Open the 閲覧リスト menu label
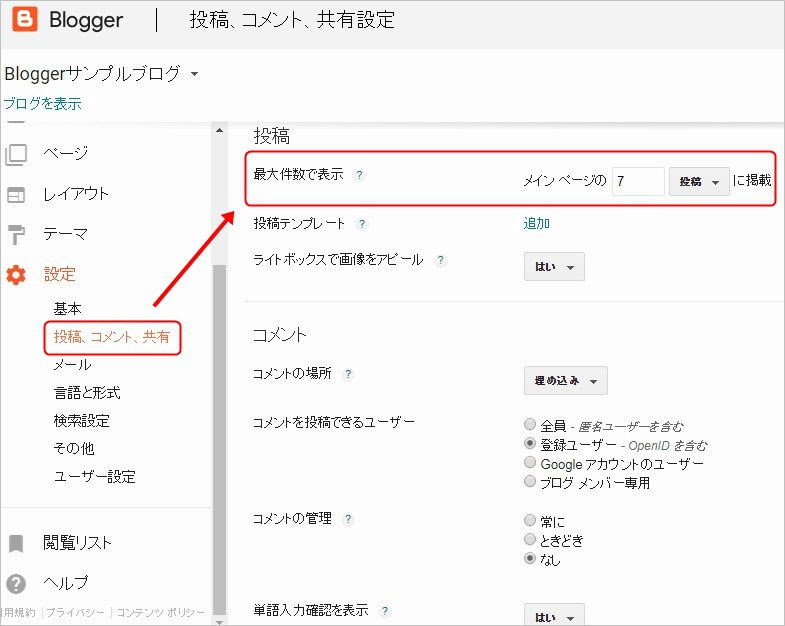 (x=77, y=542)
